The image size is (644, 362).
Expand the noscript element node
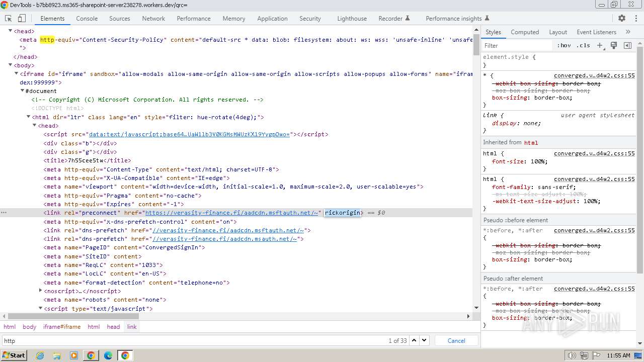[x=40, y=291]
